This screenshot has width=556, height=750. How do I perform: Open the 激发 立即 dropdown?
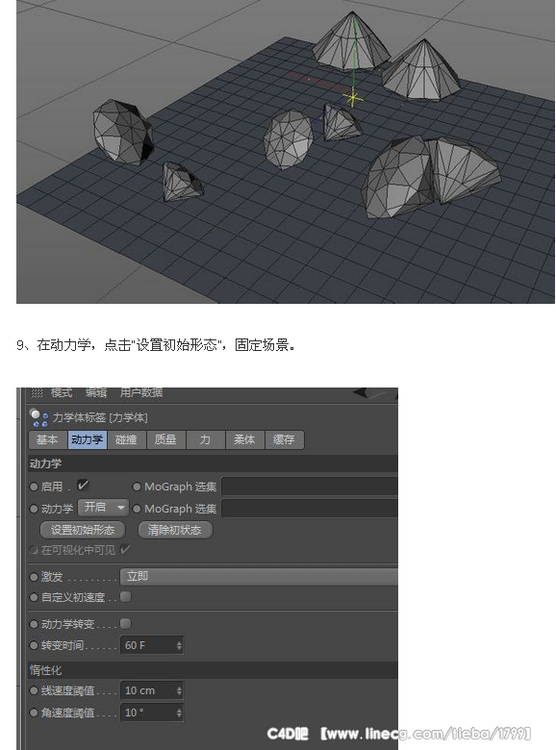pos(258,577)
